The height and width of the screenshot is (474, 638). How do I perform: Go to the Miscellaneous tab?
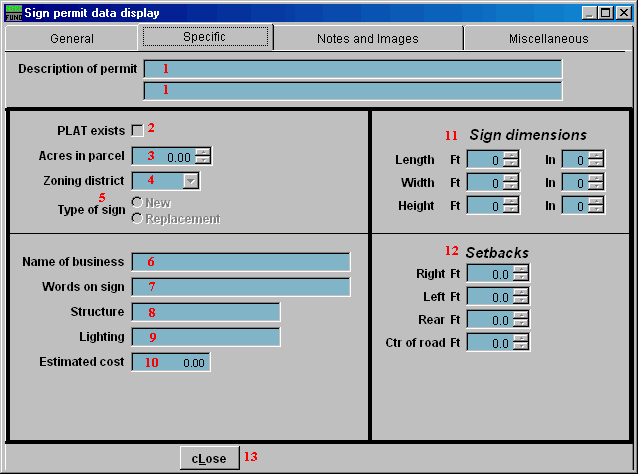pos(546,39)
